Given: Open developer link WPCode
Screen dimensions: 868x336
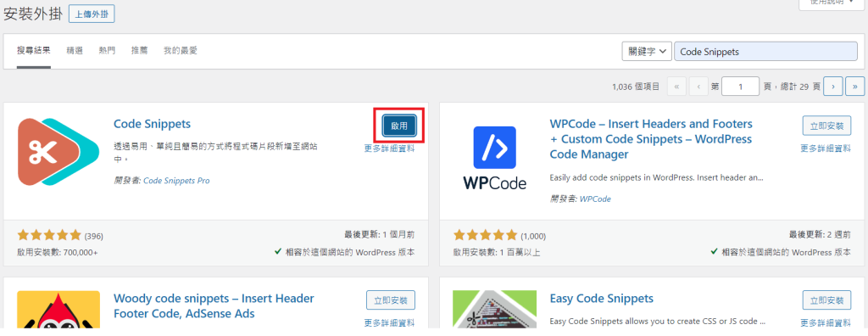Looking at the screenshot, I should 595,199.
